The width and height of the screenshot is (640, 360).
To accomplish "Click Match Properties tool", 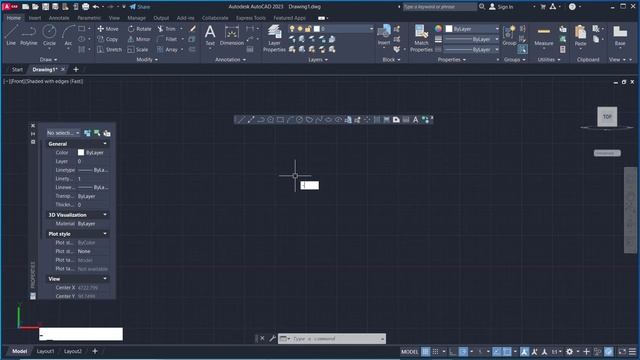I will (421, 38).
